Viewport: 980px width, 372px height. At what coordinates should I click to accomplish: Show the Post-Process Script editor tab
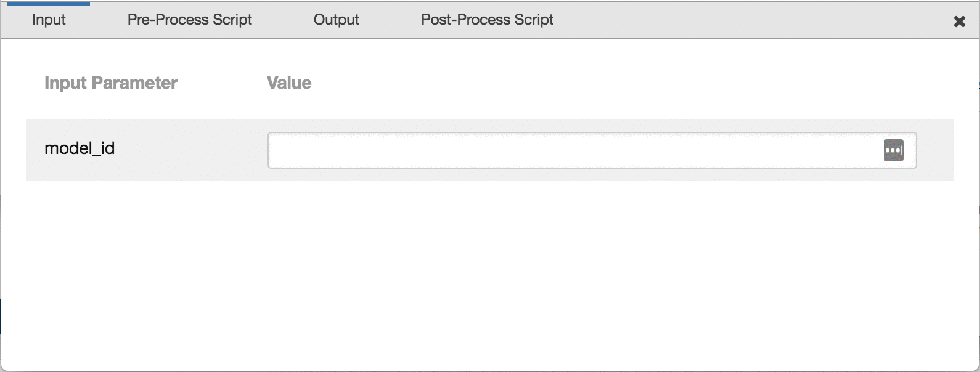pyautogui.click(x=487, y=20)
